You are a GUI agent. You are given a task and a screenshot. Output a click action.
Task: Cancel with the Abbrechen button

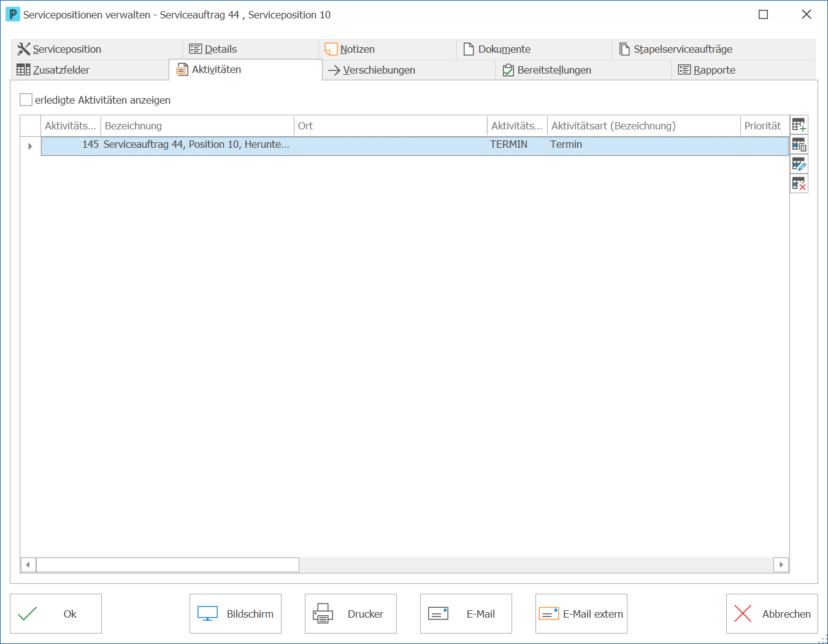(772, 613)
